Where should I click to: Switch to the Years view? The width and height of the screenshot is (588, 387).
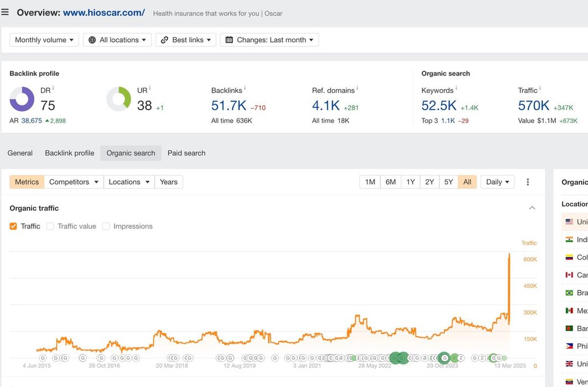169,182
